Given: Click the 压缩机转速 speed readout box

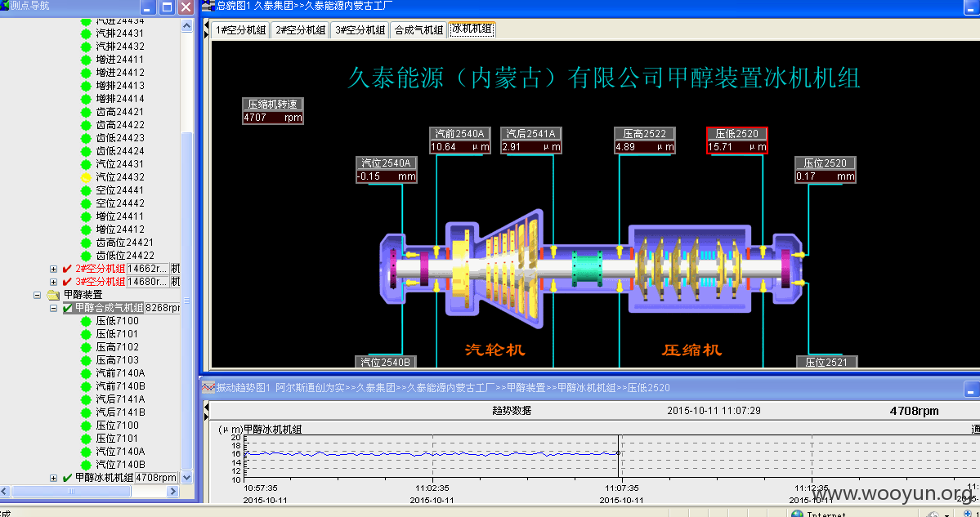Looking at the screenshot, I should [x=273, y=111].
